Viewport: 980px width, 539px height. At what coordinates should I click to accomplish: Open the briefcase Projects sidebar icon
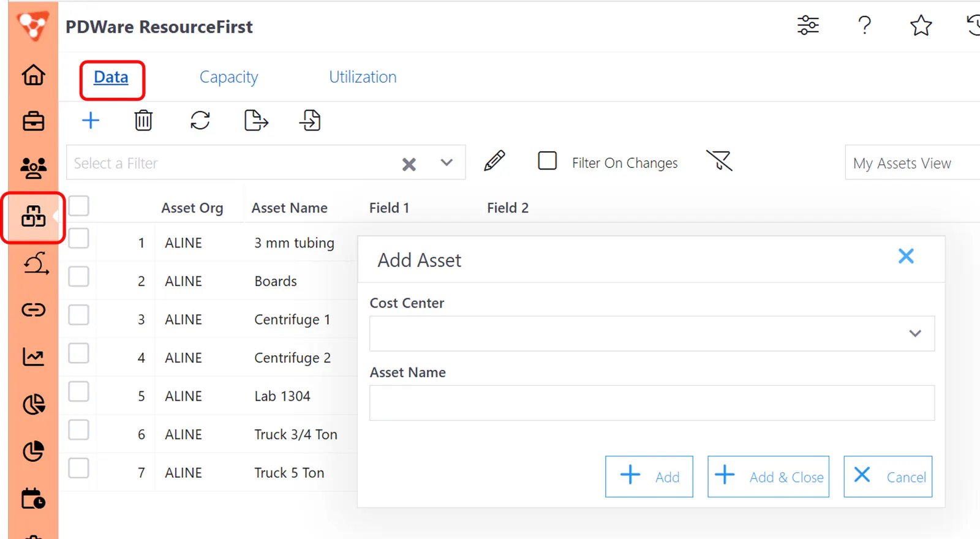(x=33, y=121)
